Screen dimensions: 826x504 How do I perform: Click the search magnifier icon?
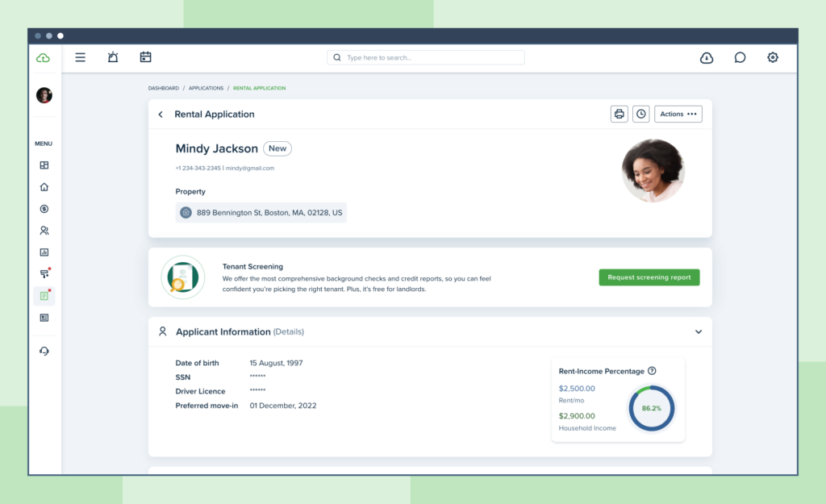point(337,57)
